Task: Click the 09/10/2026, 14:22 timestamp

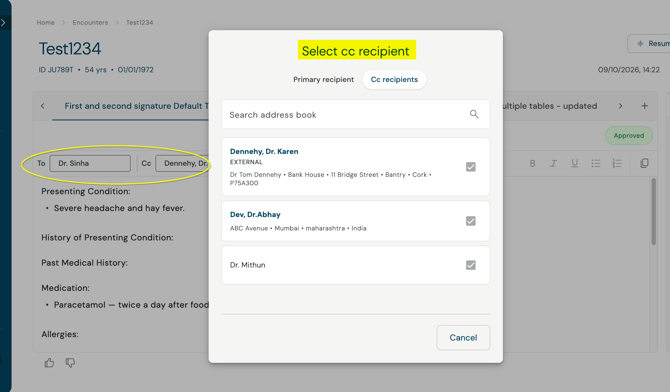Action: (629, 70)
